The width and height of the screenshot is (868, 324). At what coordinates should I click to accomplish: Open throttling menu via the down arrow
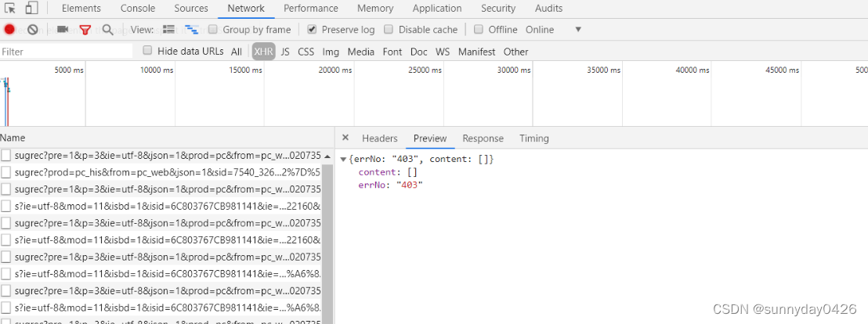(x=578, y=29)
